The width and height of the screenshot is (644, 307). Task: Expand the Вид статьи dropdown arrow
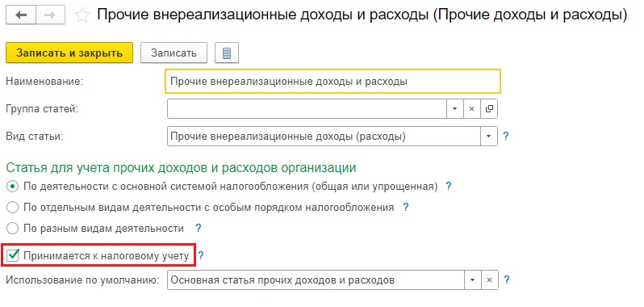click(489, 136)
